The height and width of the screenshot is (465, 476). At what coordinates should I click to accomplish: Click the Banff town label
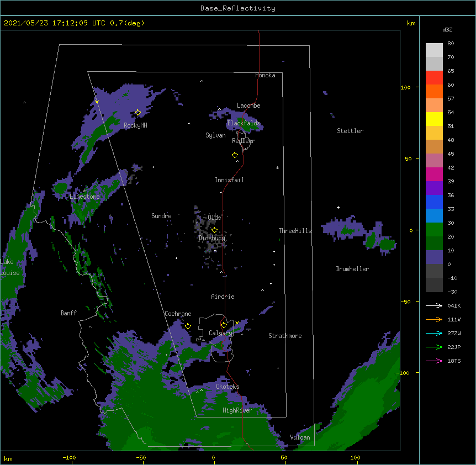tap(68, 313)
